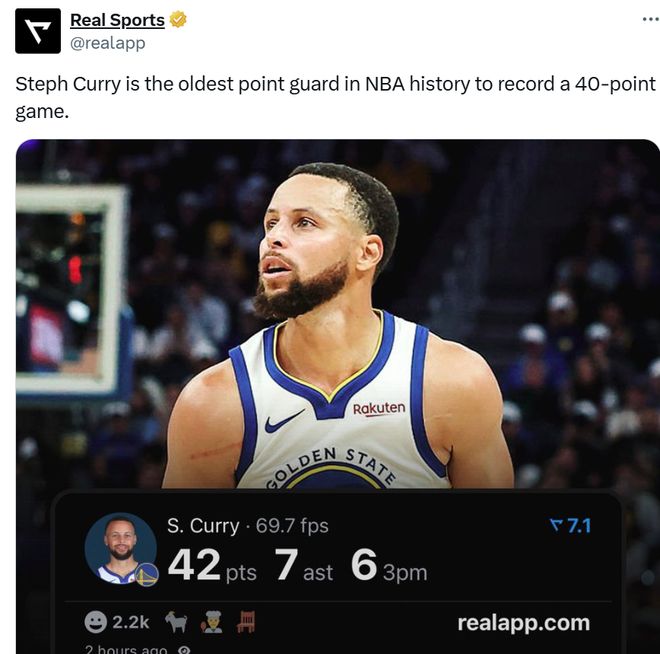Click the chef emoji reaction
Image resolution: width=660 pixels, height=654 pixels.
point(212,622)
